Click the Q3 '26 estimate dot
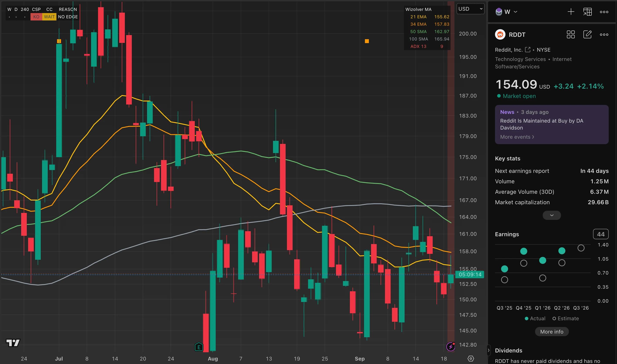 point(581,248)
